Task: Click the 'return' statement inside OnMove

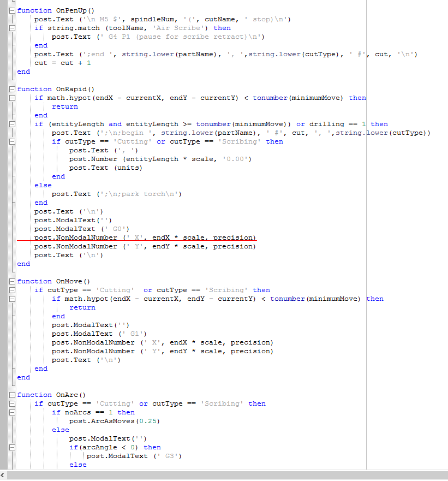Action: [82, 308]
